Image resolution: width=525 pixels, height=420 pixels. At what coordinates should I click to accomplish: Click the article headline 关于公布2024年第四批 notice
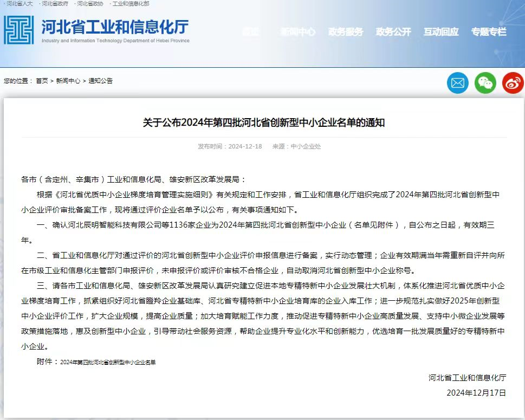[x=263, y=122]
